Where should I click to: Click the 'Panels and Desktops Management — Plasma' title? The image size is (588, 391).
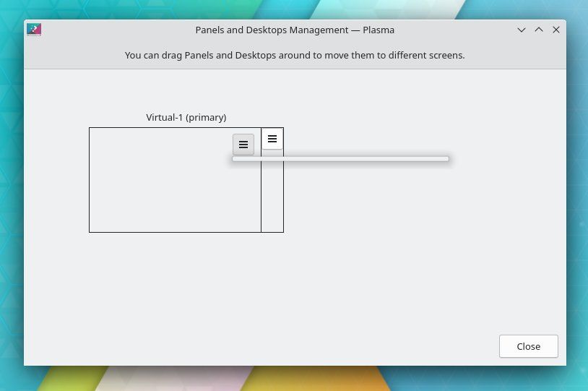[x=295, y=30]
